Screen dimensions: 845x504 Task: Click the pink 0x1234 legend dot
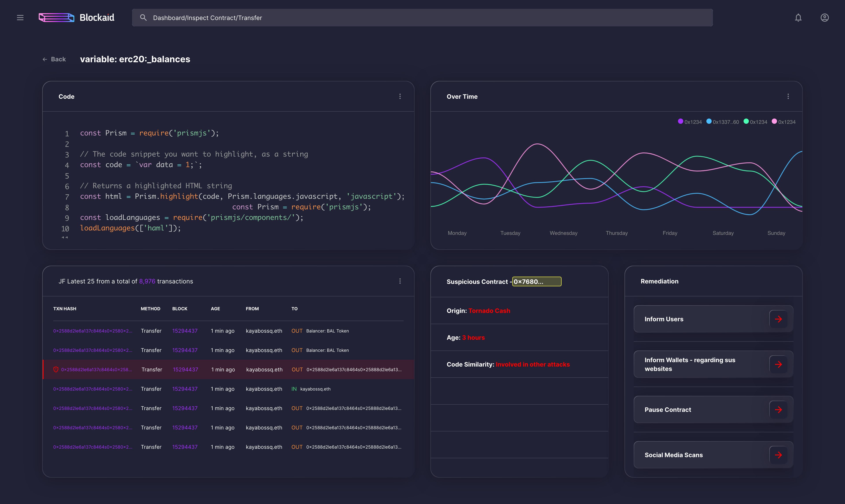click(x=774, y=122)
